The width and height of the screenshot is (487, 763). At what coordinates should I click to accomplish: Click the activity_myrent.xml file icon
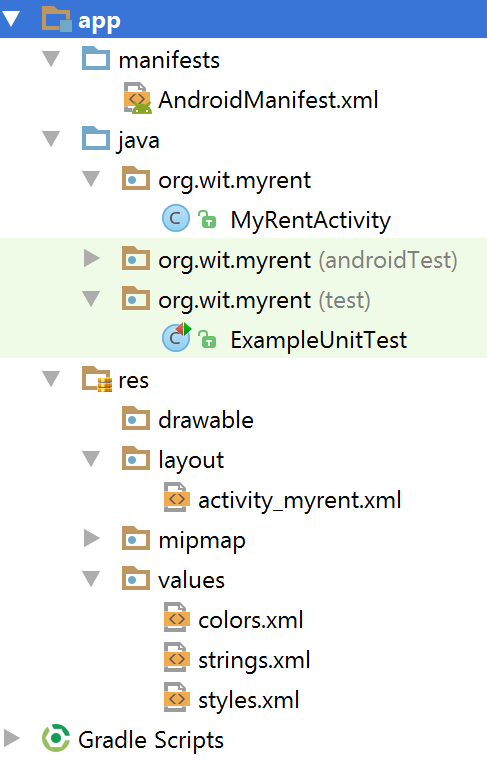[176, 497]
